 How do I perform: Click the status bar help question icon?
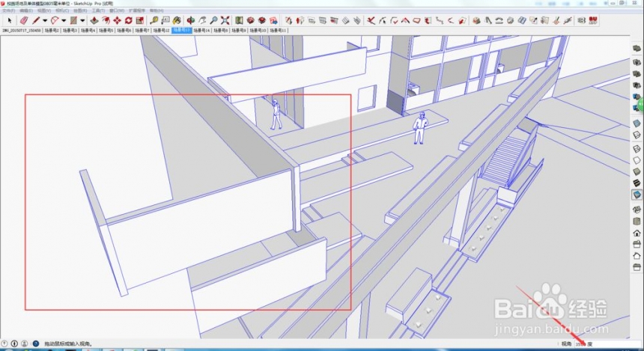(x=36, y=344)
